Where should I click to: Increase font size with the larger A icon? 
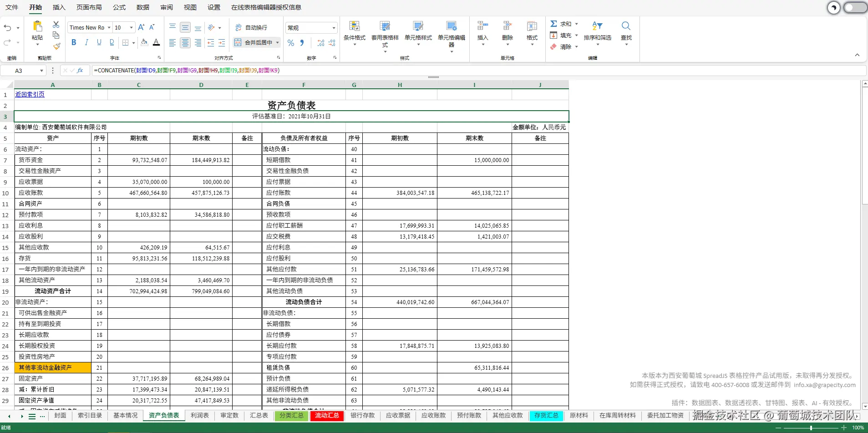[141, 27]
